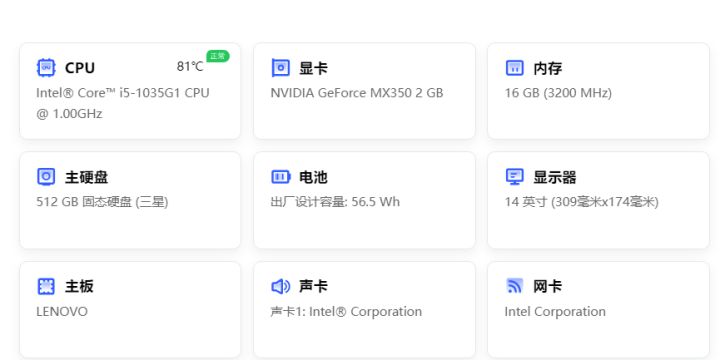Screen dimensions: 720x360
Task: Click the 主硬盘 disk icon
Action: [46, 177]
